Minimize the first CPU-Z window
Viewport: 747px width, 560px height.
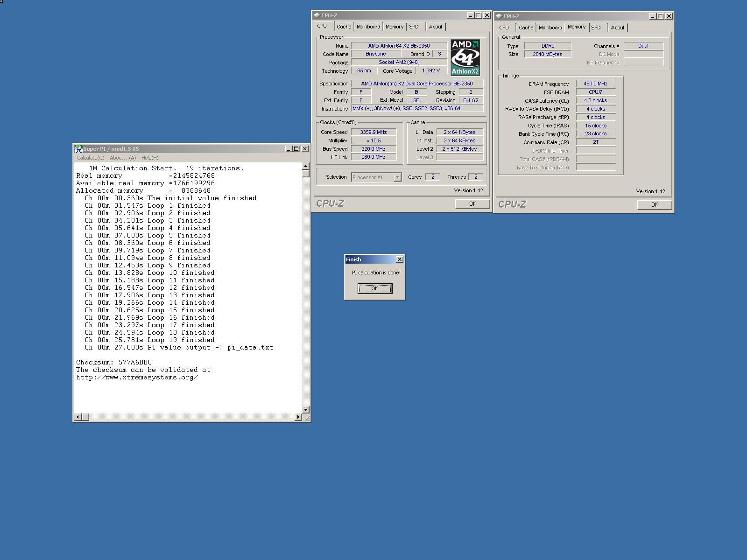(471, 15)
